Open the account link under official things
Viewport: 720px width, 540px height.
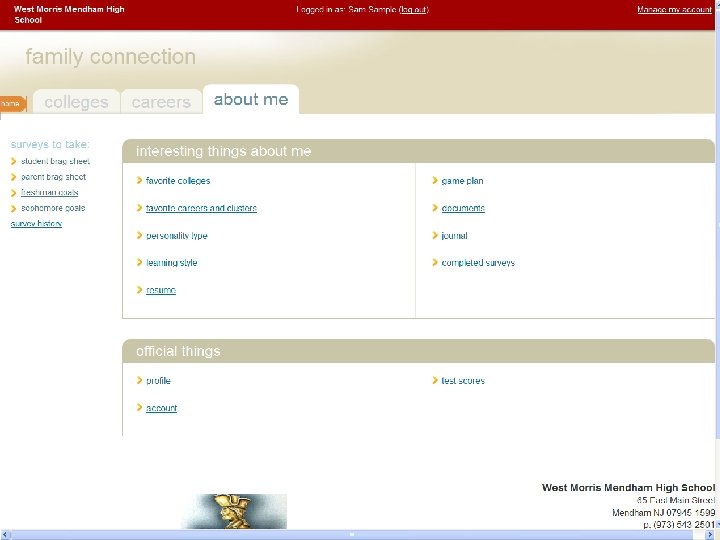162,408
